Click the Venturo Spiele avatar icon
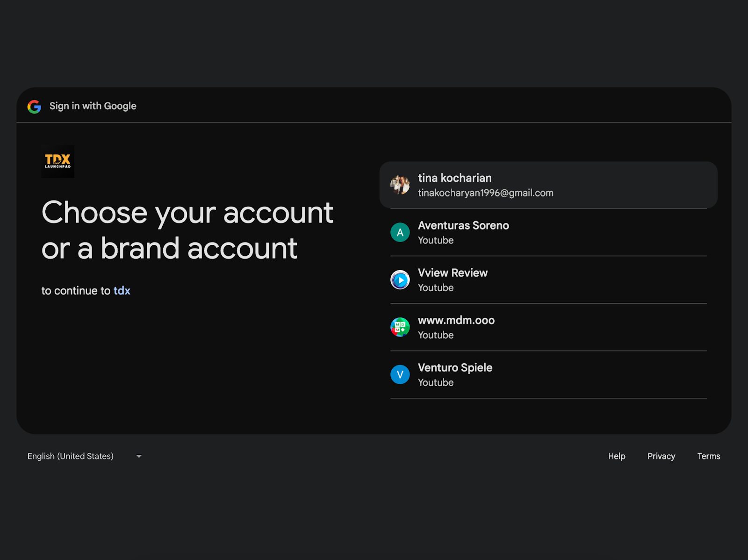The image size is (748, 560). click(400, 374)
